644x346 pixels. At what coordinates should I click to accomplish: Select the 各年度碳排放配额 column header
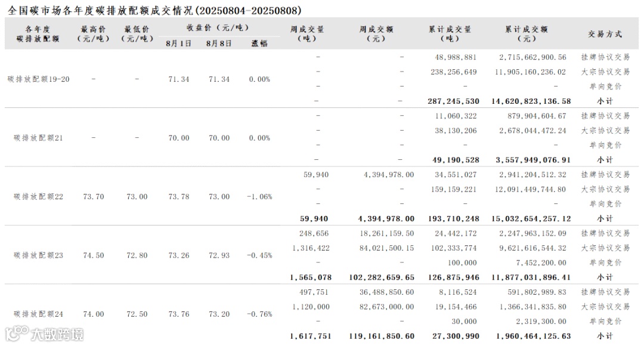(38, 33)
